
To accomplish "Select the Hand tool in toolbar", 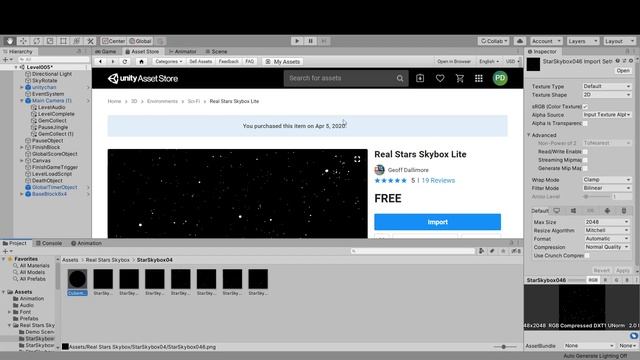I will (x=10, y=41).
